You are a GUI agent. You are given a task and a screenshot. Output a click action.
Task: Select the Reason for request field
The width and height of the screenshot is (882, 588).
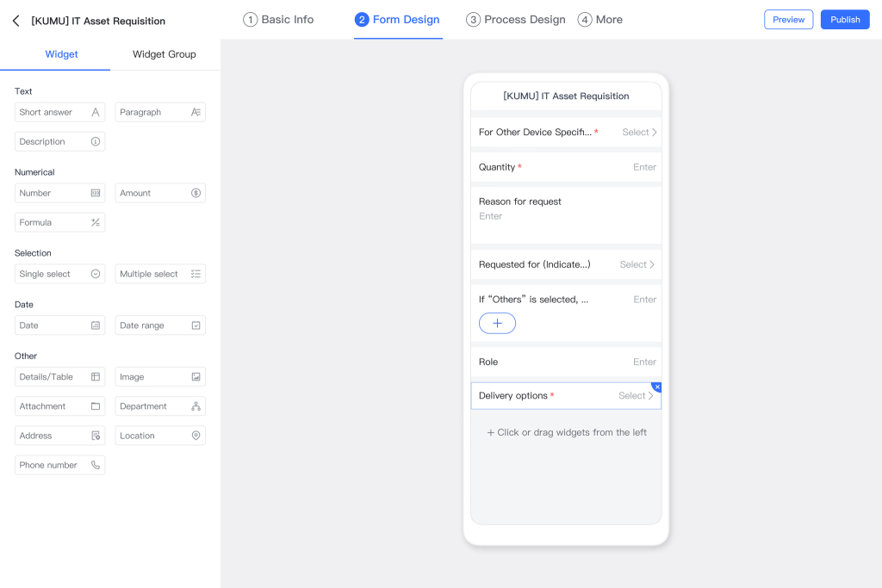(566, 215)
